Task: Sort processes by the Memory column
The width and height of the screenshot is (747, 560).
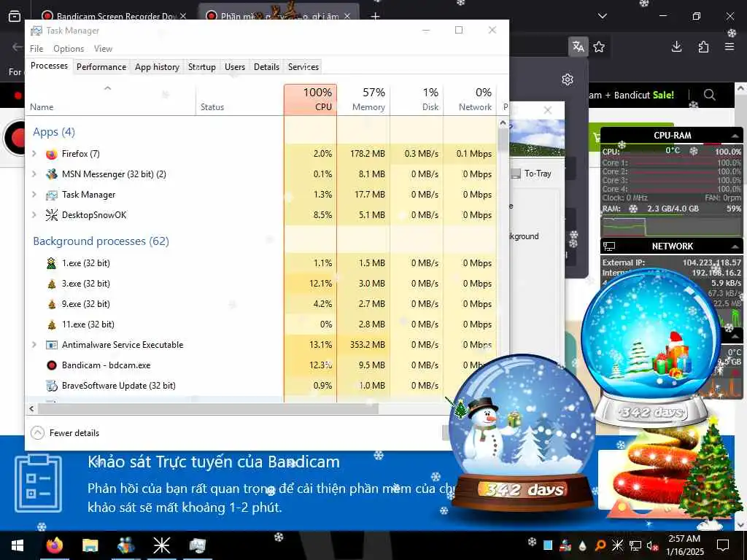Action: [x=363, y=99]
